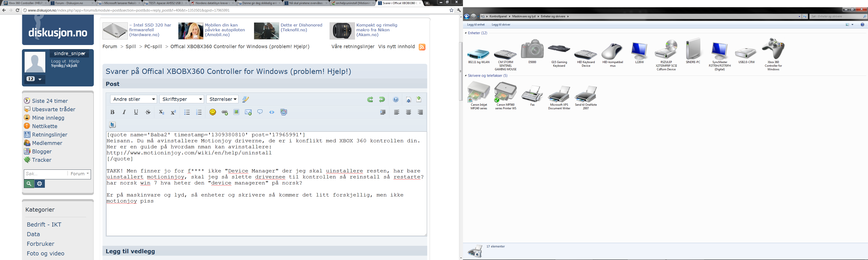The image size is (868, 260).
Task: Open the Skrifttyper font dropdown
Action: pyautogui.click(x=182, y=99)
